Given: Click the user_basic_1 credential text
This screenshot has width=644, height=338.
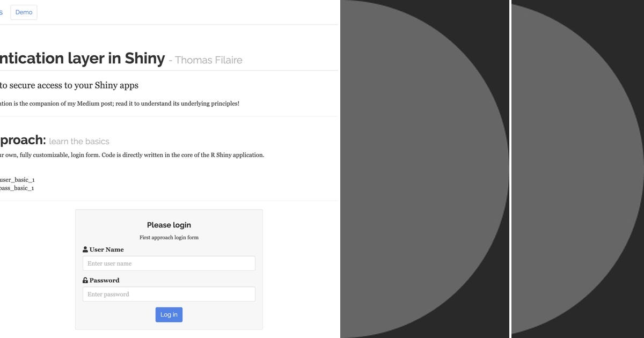Looking at the screenshot, I should [x=17, y=180].
